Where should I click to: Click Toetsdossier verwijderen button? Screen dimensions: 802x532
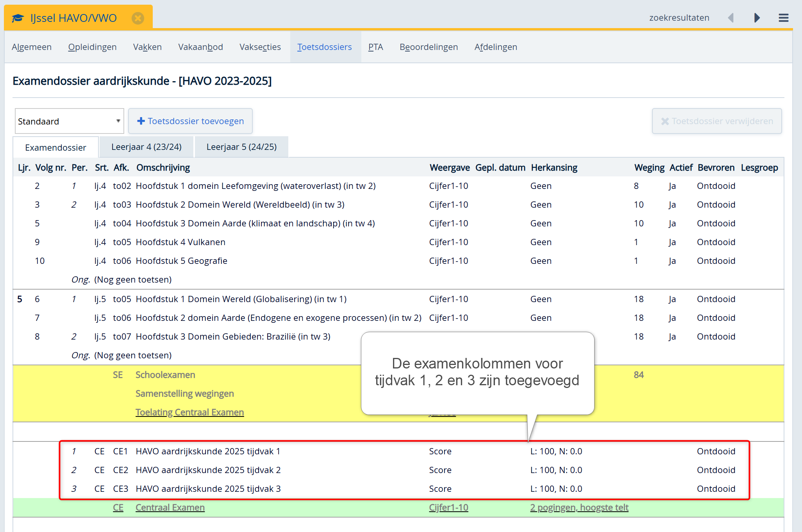tap(716, 121)
